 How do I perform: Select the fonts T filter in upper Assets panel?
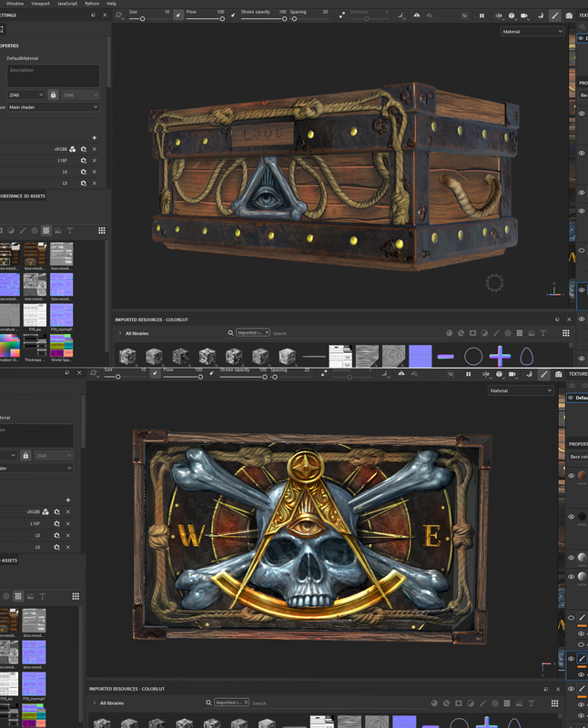tap(70, 230)
